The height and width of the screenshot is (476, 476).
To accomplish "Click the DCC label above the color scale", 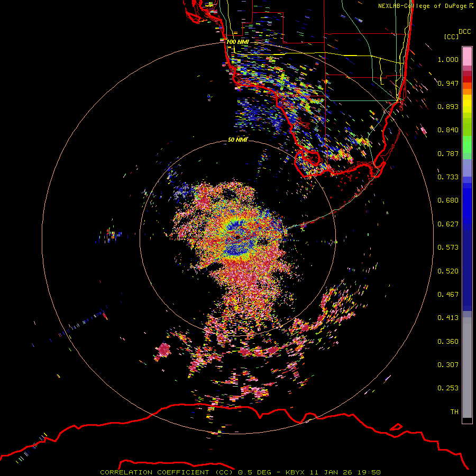I will [465, 32].
